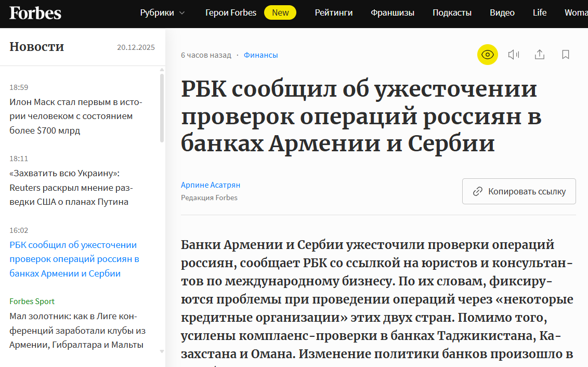Image resolution: width=588 pixels, height=367 pixels.
Task: Click the 20.12.2025 date text
Action: [136, 47]
